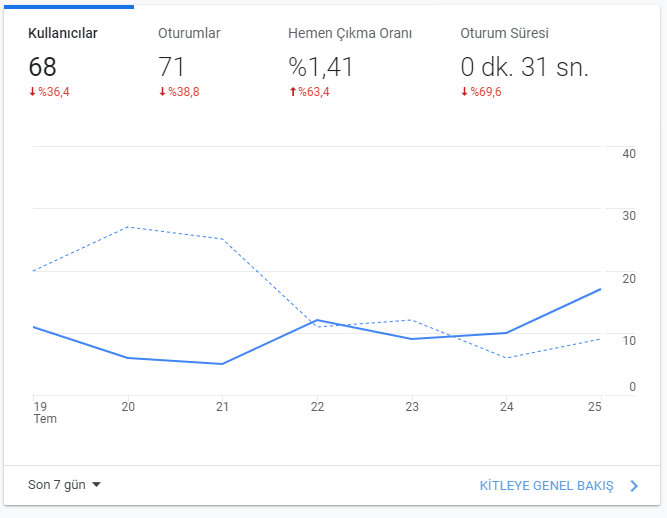Click the dashed line low point at day 24
This screenshot has width=667, height=518.
tap(507, 358)
